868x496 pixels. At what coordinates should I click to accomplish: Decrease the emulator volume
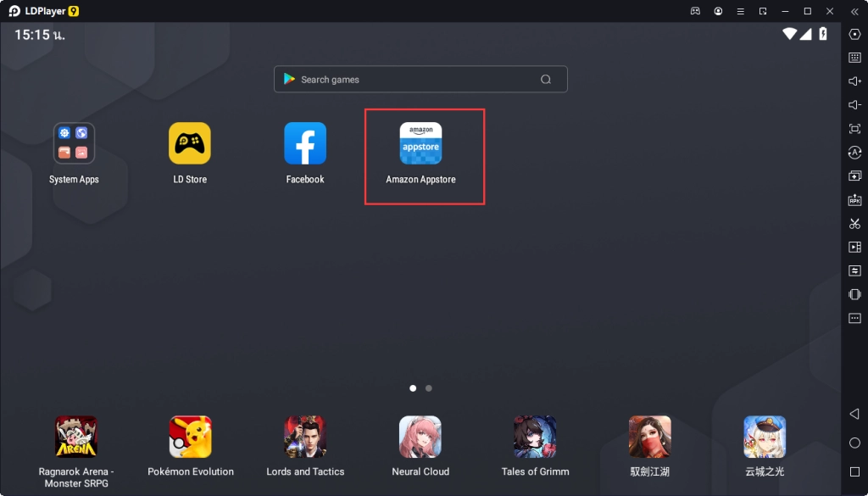(854, 104)
